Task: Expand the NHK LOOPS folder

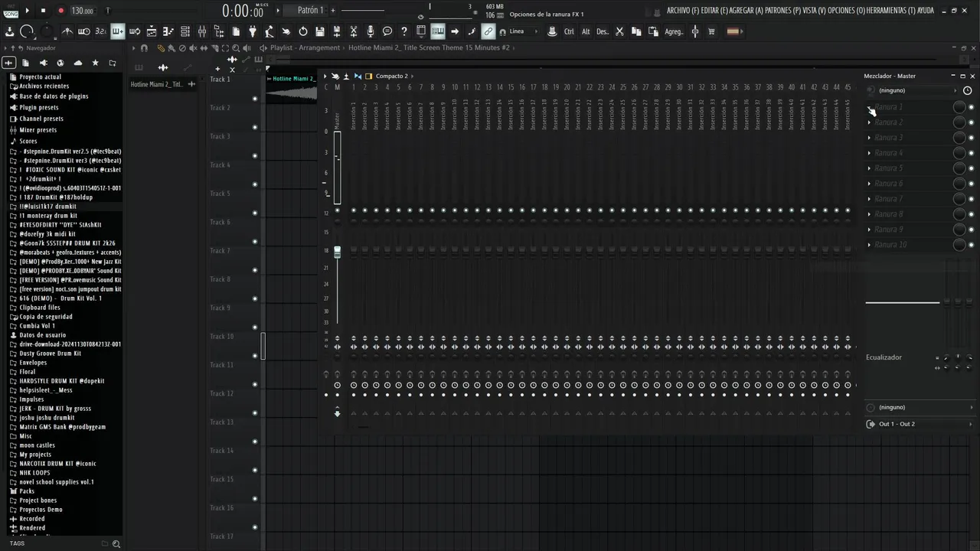Action: coord(34,473)
